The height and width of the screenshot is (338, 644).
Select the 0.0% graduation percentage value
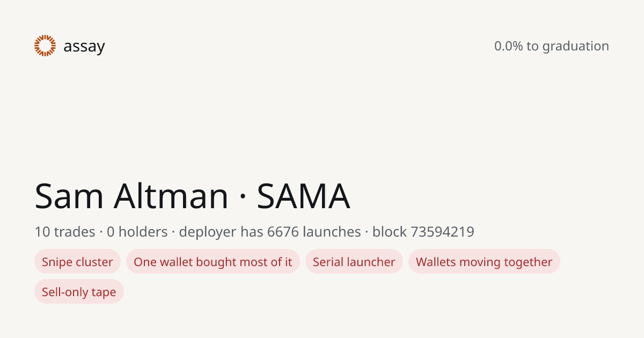pos(509,46)
